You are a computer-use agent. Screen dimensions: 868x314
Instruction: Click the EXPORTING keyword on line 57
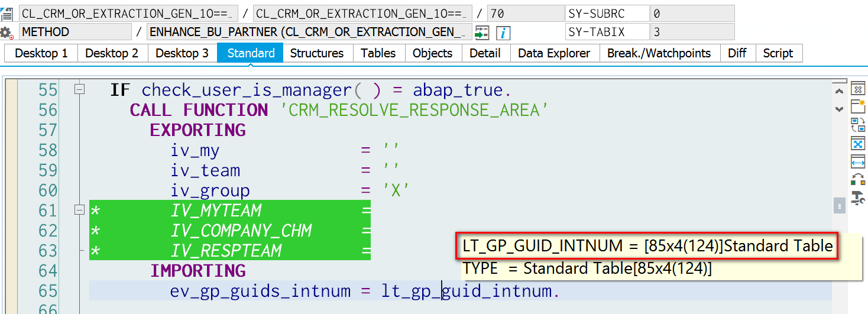[198, 130]
